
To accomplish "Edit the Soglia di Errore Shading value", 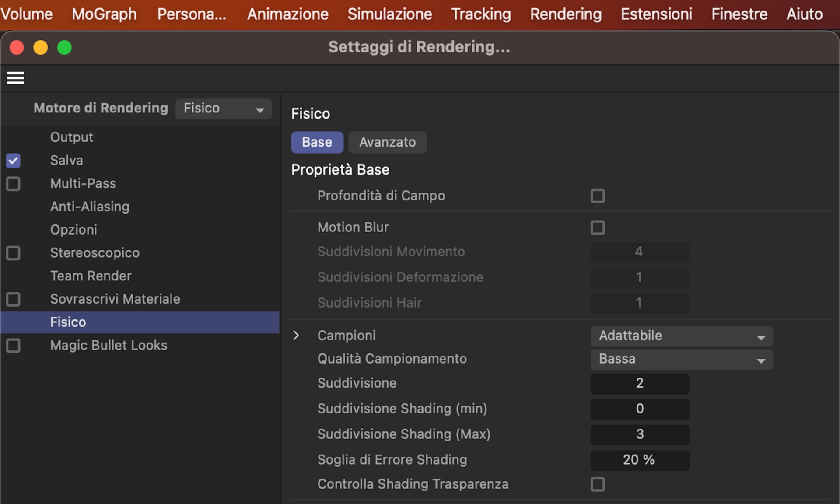I will tap(639, 460).
